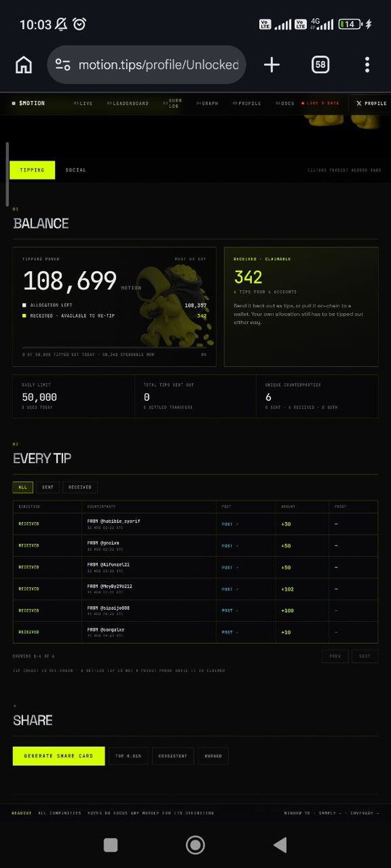Click the AMOUNT column header
The height and width of the screenshot is (868, 391).
coord(288,506)
